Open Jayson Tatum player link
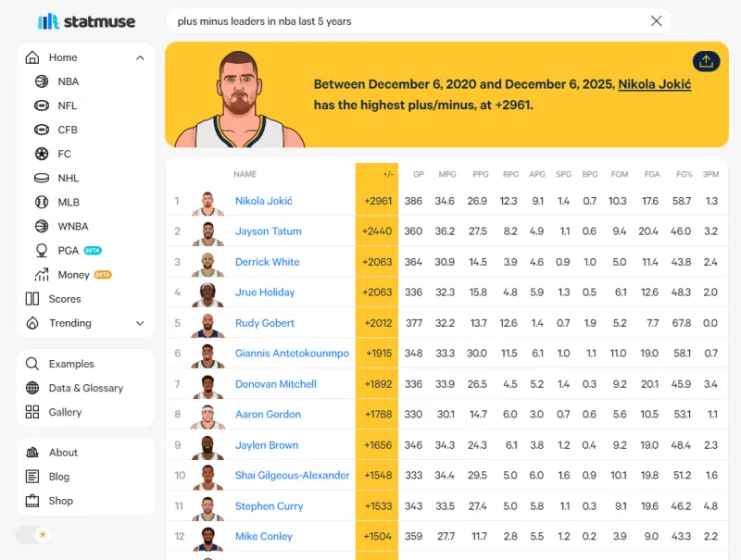The height and width of the screenshot is (560, 741). 268,231
